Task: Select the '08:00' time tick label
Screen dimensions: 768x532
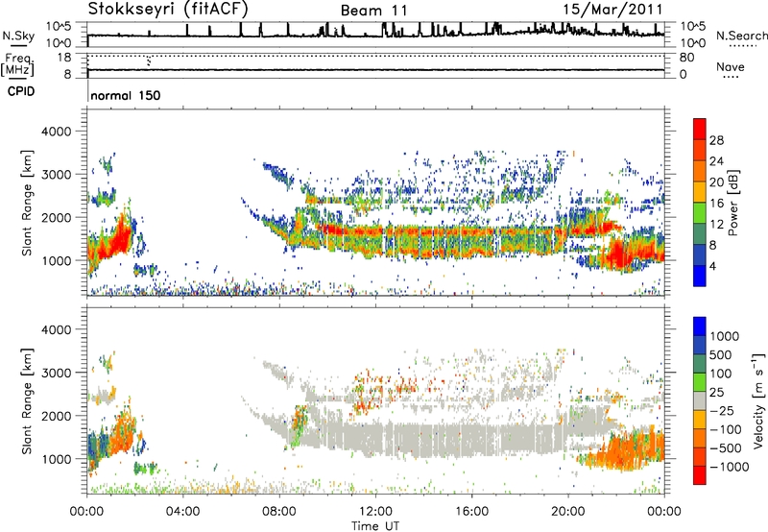Action: point(279,512)
